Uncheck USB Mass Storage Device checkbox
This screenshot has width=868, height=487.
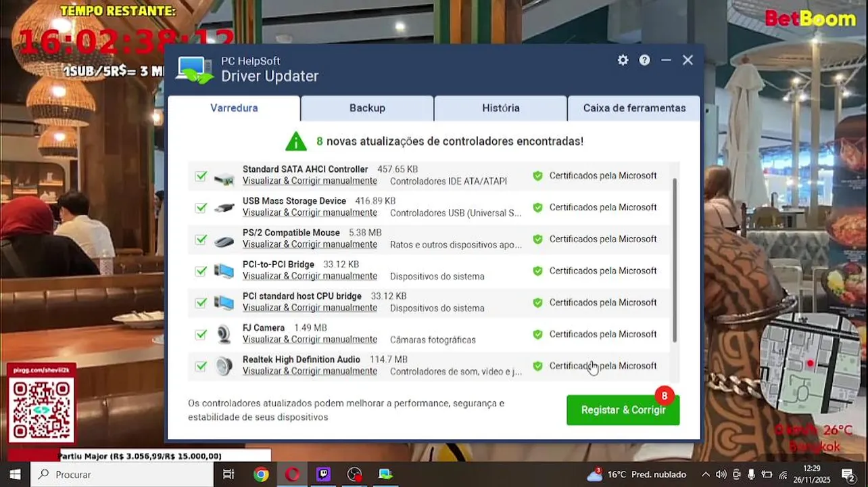(x=201, y=208)
